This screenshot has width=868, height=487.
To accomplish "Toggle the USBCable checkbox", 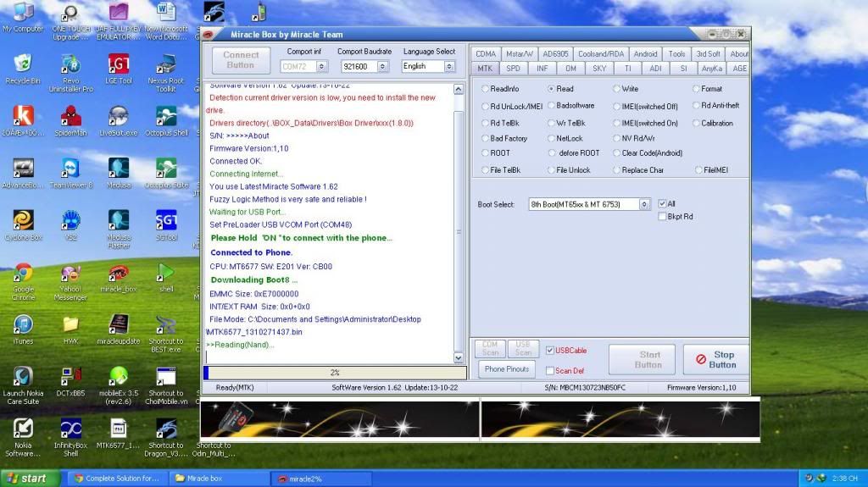I will coord(549,351).
